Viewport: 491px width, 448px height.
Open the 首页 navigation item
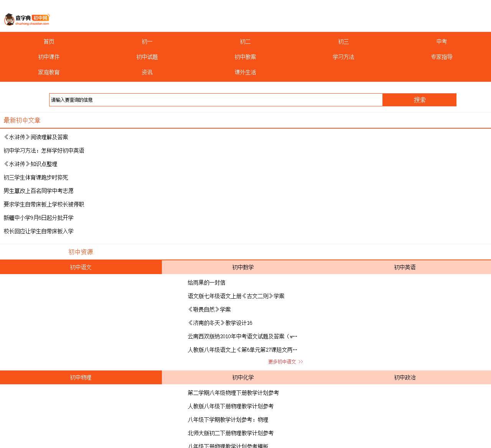point(49,41)
